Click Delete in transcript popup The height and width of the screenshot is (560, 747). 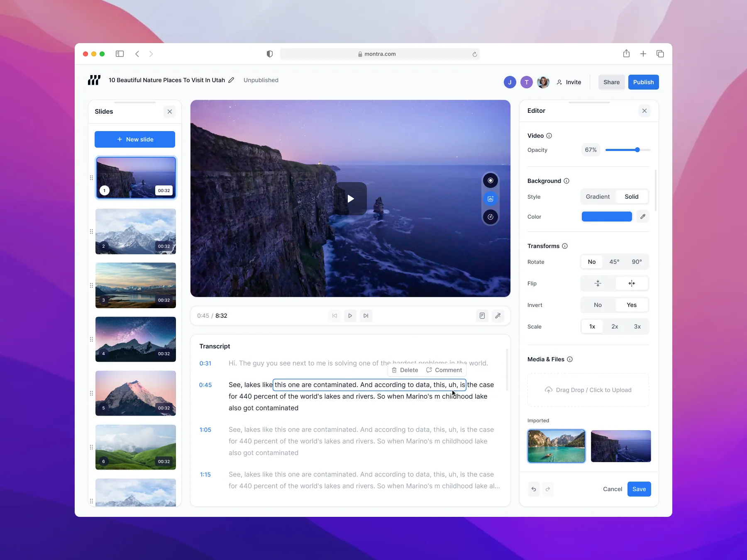pyautogui.click(x=405, y=370)
